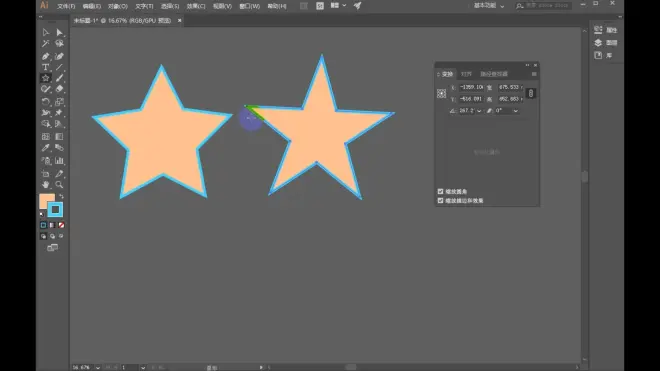The width and height of the screenshot is (660, 371).
Task: Select the Direct Selection tool
Action: tap(59, 32)
